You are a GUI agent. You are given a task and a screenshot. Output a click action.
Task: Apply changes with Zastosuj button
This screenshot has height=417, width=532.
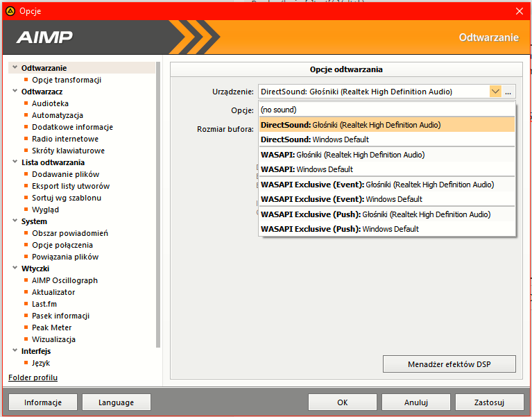489,402
